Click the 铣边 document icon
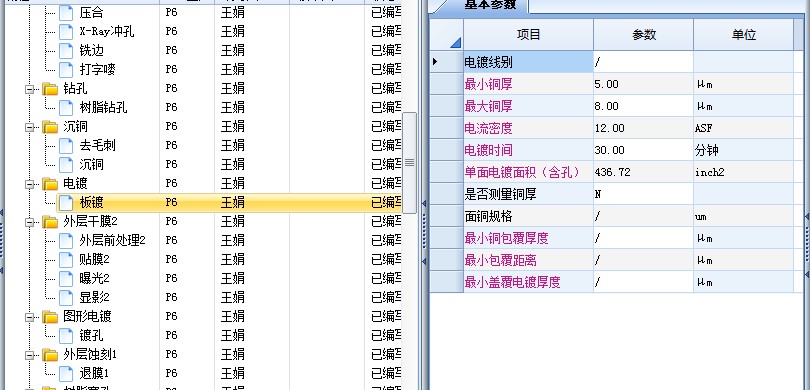 point(66,51)
